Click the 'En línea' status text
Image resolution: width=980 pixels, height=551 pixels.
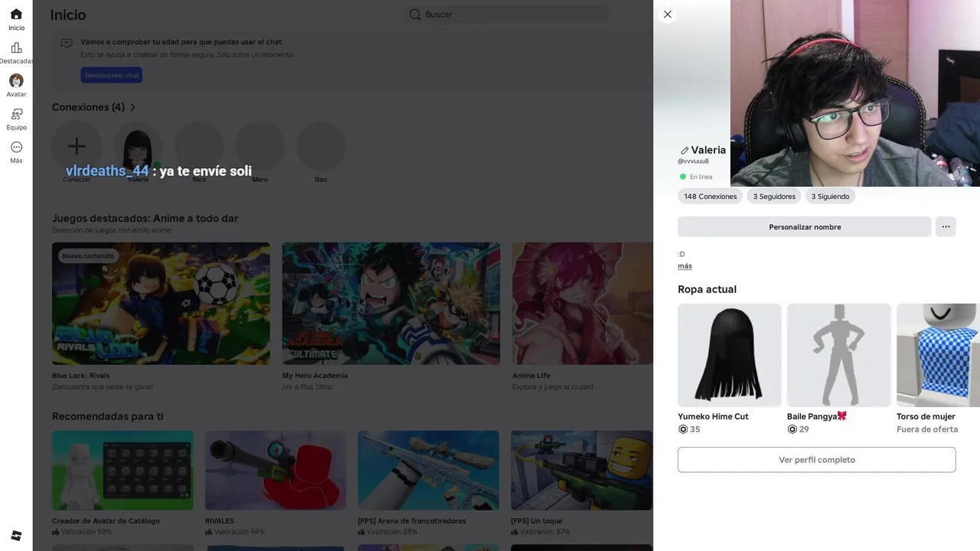coord(701,177)
